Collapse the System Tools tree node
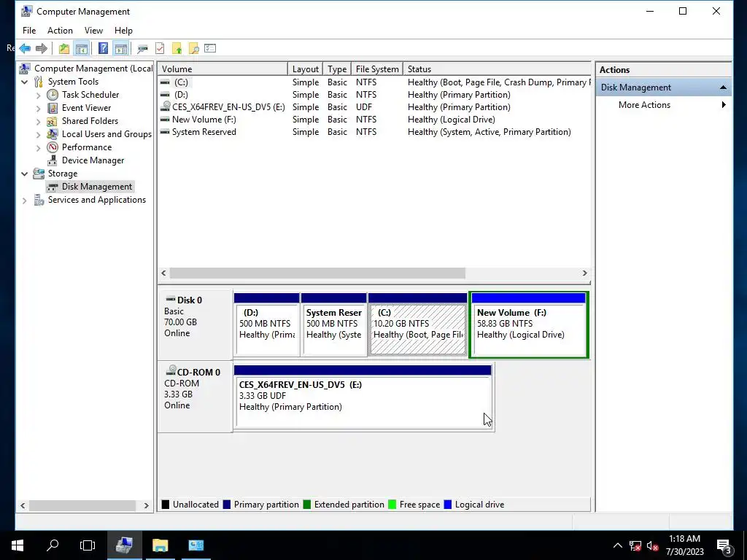 pos(24,82)
